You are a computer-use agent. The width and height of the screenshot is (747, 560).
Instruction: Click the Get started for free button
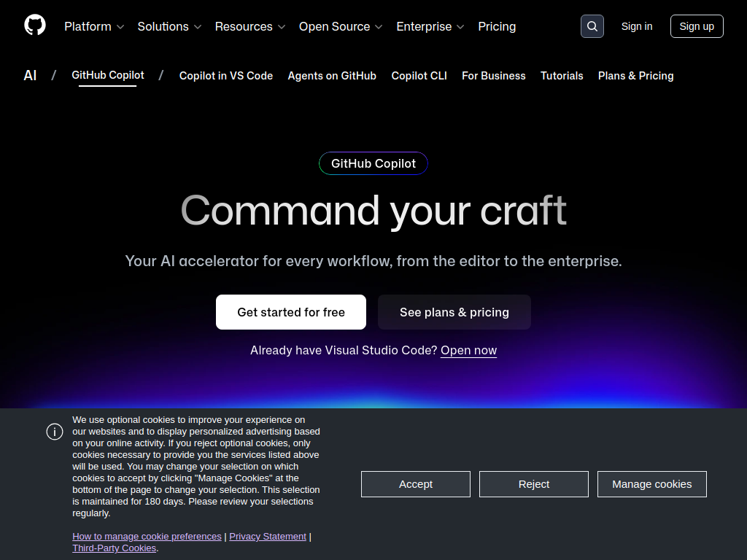pyautogui.click(x=291, y=312)
